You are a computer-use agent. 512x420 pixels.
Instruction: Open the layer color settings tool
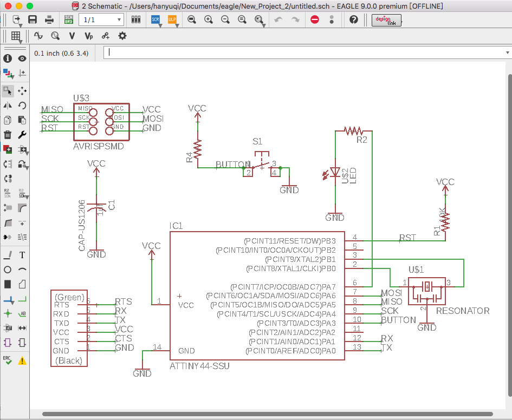pos(8,73)
